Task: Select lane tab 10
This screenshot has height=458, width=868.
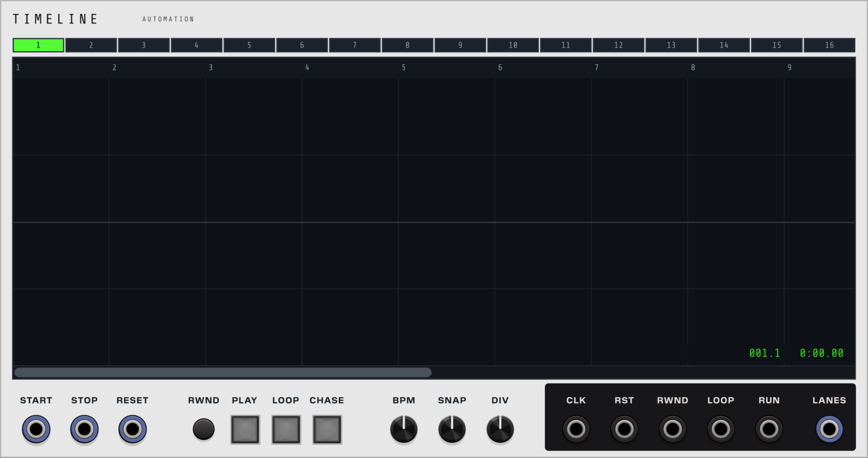Action: [x=513, y=45]
